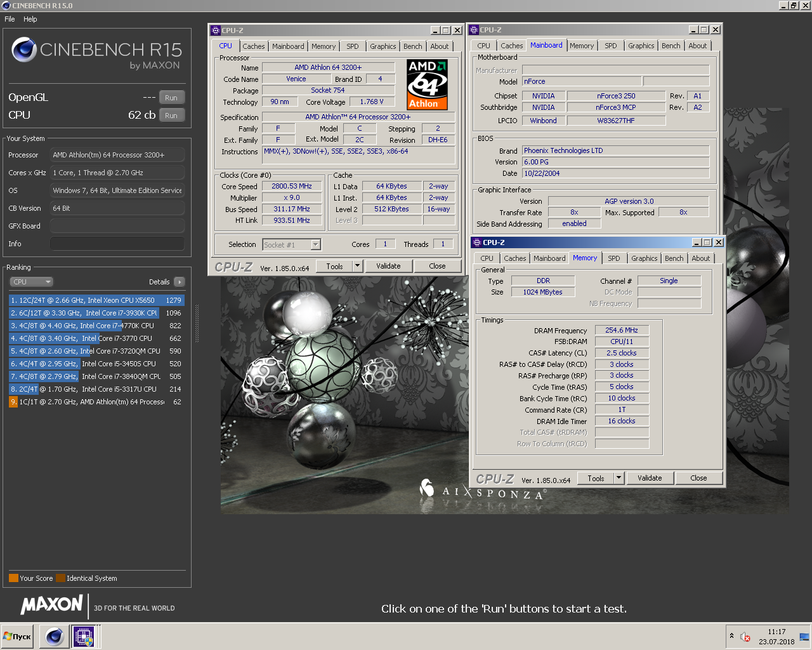This screenshot has width=812, height=650.
Task: Click Close in the CPU-Z Memory window
Action: point(698,478)
